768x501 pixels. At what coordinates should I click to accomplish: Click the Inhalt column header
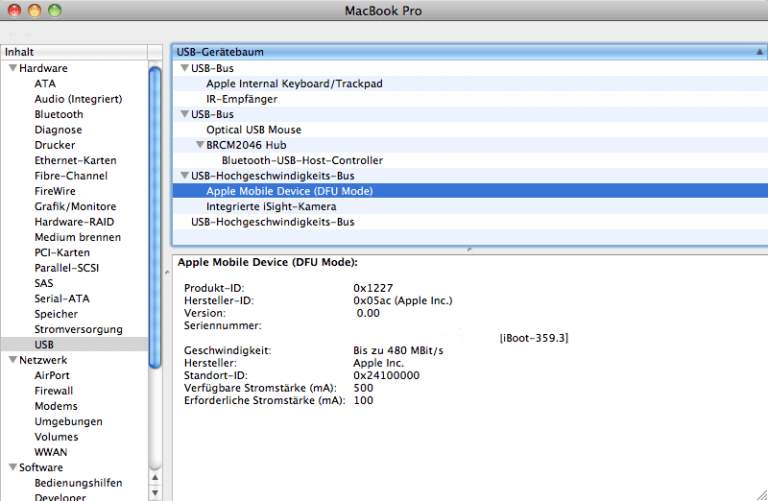pos(74,52)
